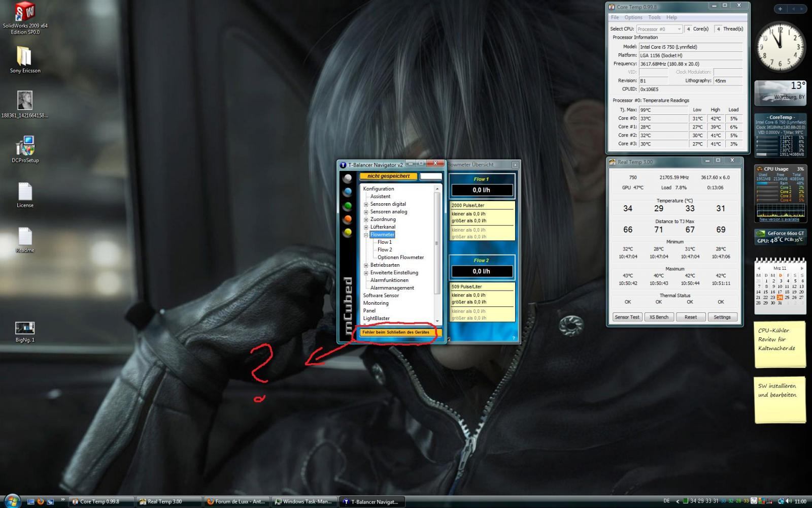Click the help question mark in Flowmeter Übersicht

point(513,338)
